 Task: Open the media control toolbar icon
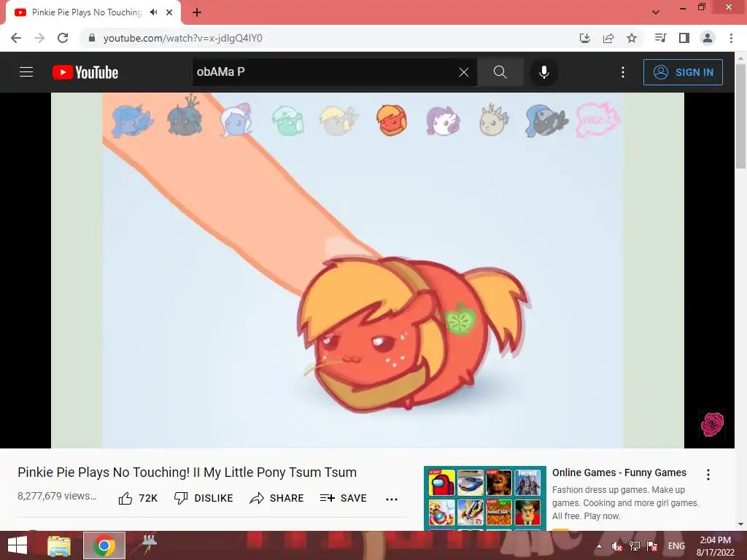pyautogui.click(x=660, y=38)
